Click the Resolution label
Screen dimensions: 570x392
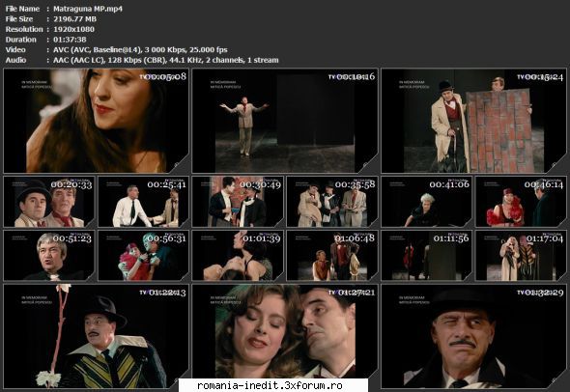point(24,29)
